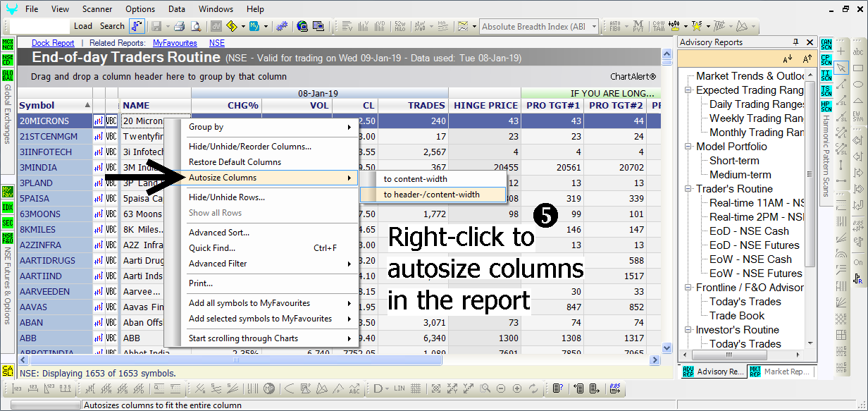This screenshot has height=411, width=868.
Task: Click the VBC icon in the 5PAISA row
Action: [111, 199]
